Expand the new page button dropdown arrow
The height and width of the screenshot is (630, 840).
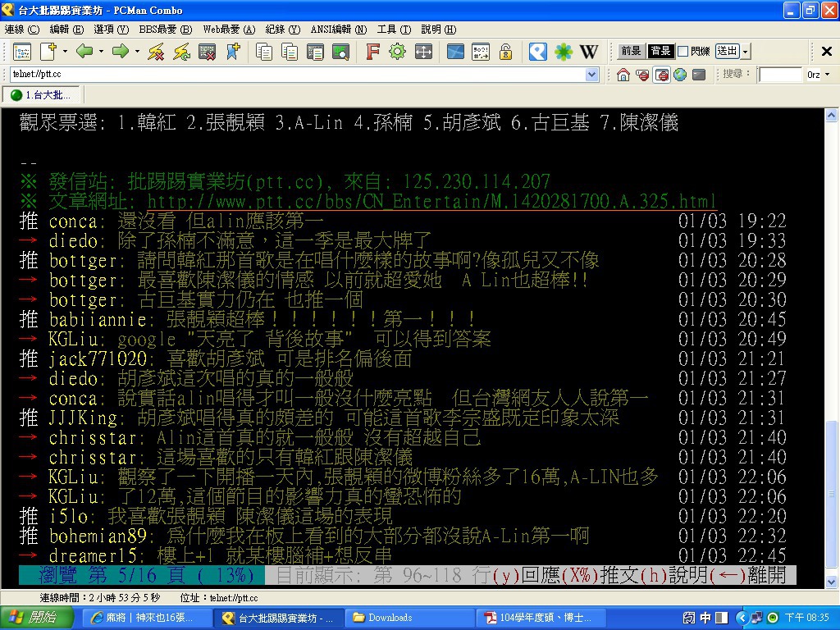[65, 52]
